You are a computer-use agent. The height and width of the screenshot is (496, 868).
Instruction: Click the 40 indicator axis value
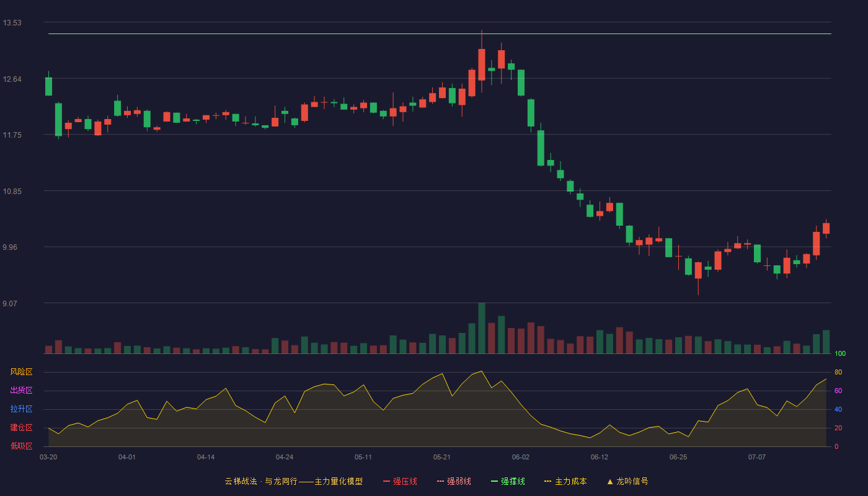[838, 410]
